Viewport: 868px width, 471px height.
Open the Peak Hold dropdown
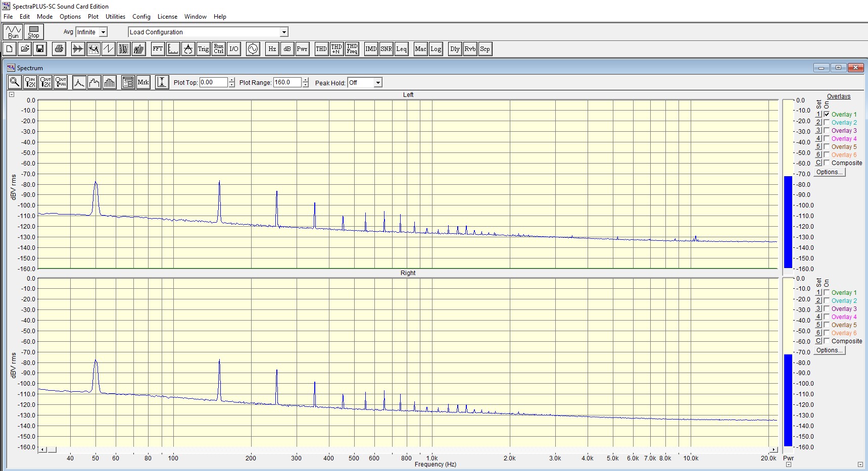[x=378, y=82]
